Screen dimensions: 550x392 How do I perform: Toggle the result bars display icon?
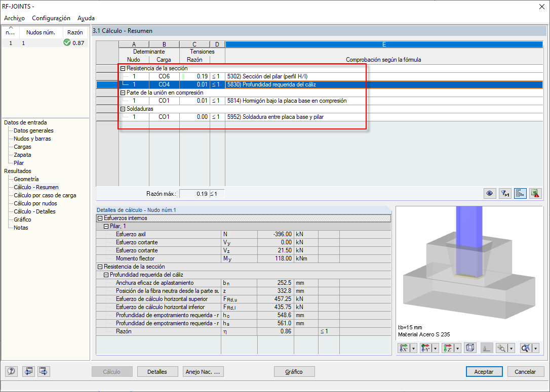coord(520,193)
